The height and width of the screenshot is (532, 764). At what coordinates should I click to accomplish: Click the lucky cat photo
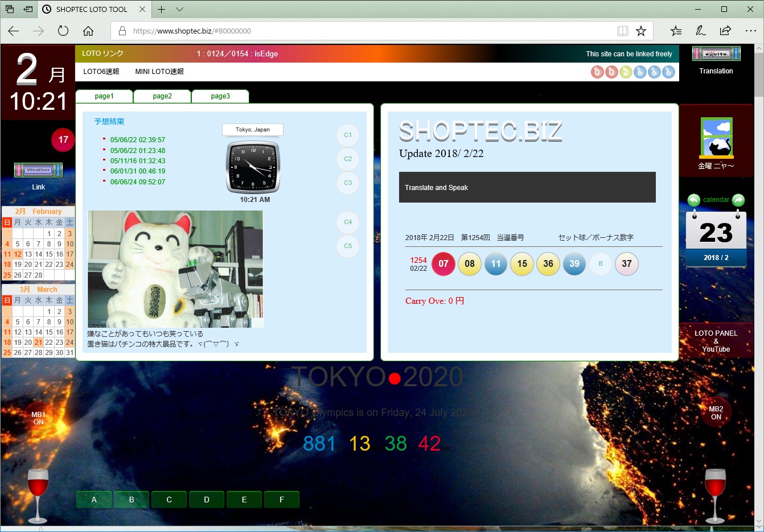coord(175,269)
